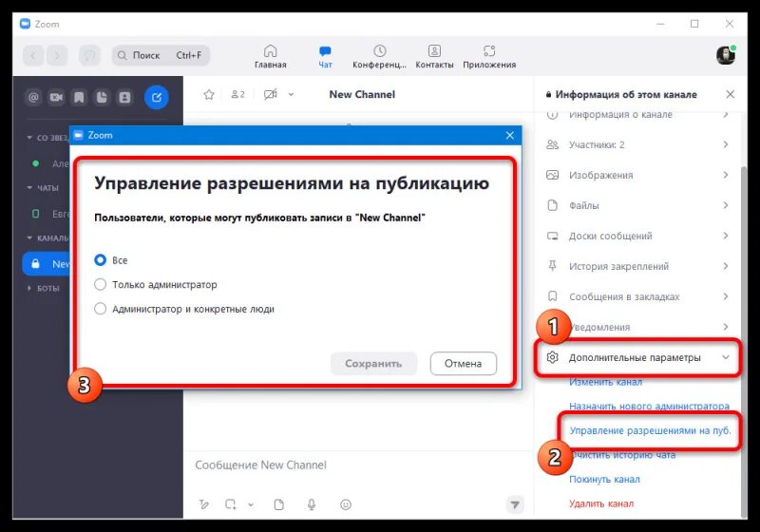Open the Файлы section
This screenshot has width=760, height=532.
point(637,205)
